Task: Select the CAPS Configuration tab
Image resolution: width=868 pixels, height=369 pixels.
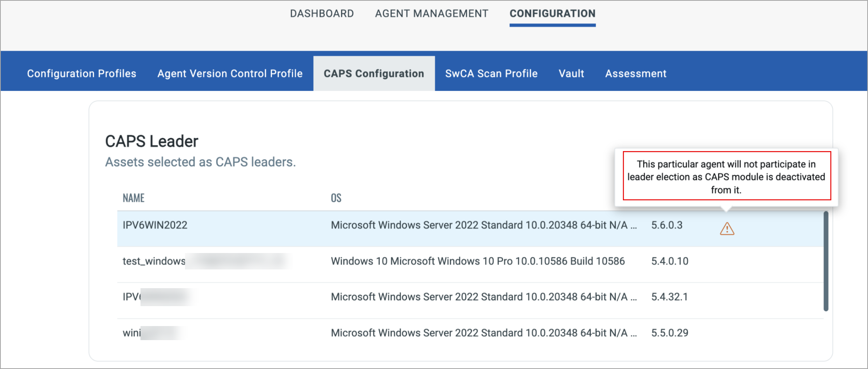Action: tap(374, 73)
